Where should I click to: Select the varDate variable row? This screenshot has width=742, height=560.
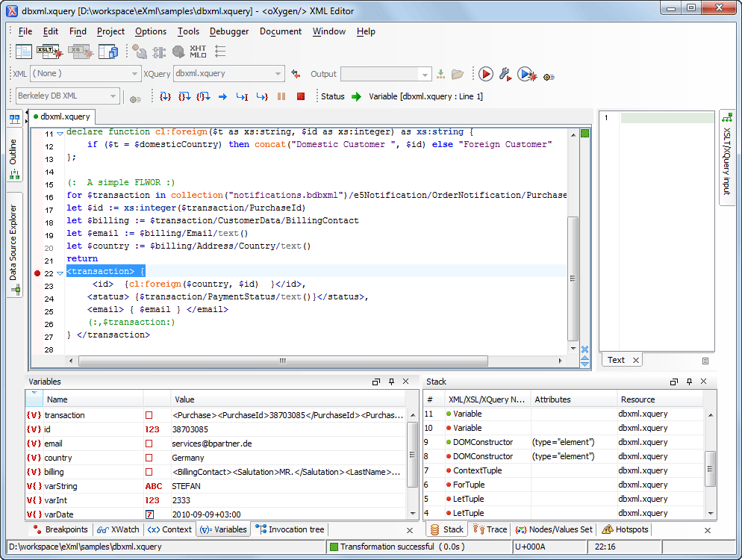pos(216,514)
